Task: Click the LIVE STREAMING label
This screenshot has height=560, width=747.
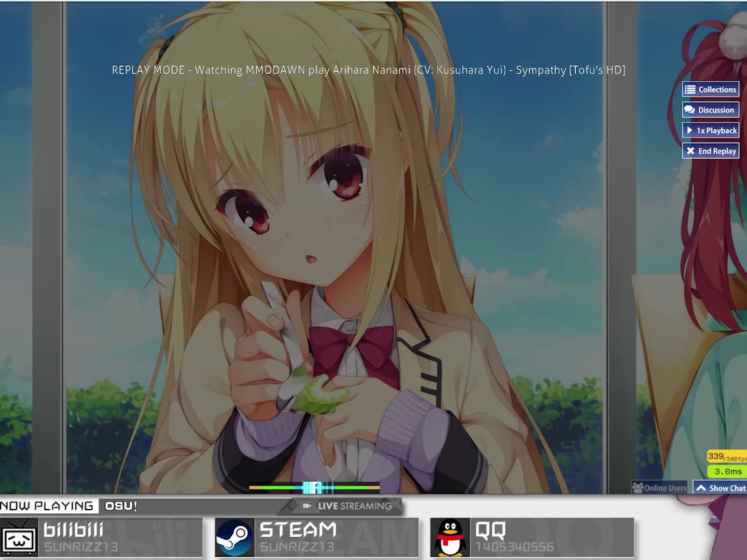Action: 355,506
